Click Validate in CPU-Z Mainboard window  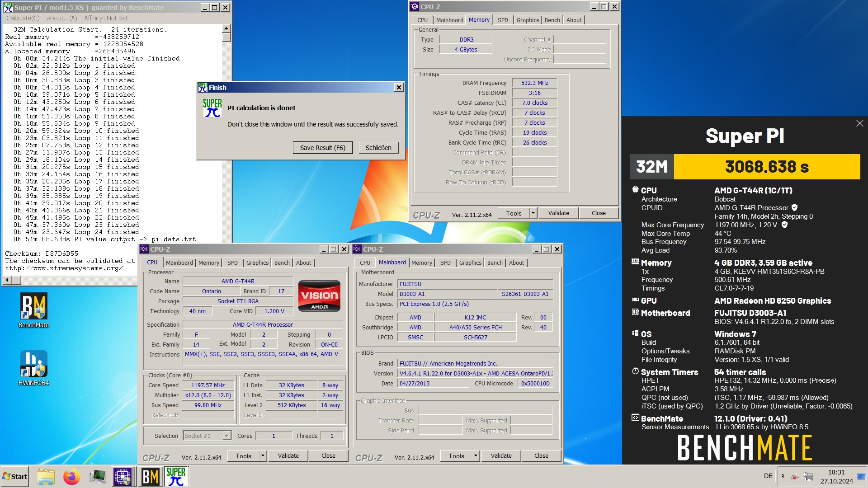pyautogui.click(x=501, y=456)
